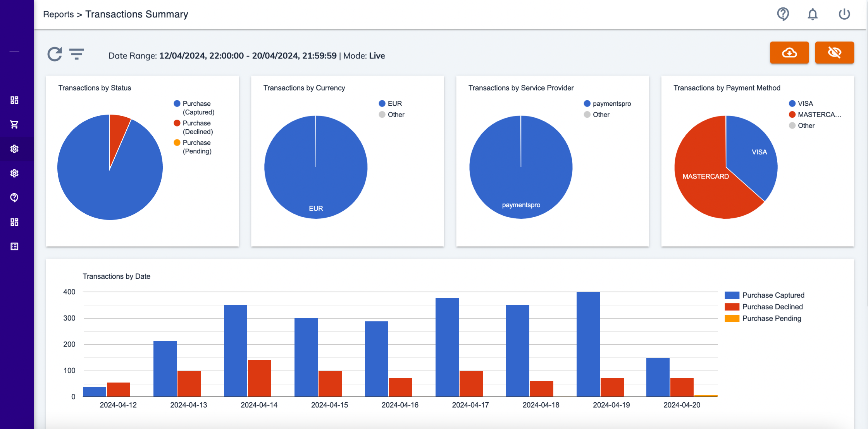Screen dimensions: 868x429
Task: Click the power logout icon
Action: [x=844, y=14]
